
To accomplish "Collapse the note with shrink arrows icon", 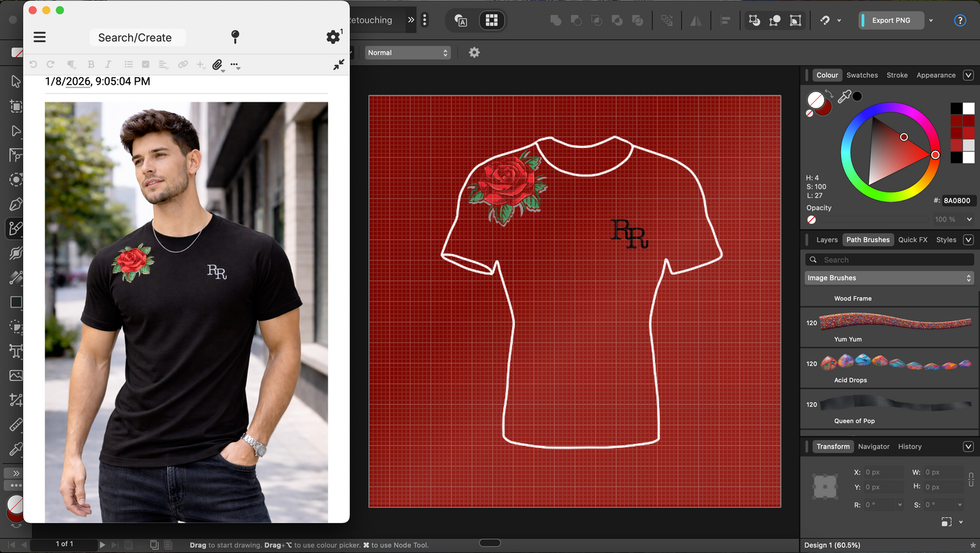I will pos(338,64).
